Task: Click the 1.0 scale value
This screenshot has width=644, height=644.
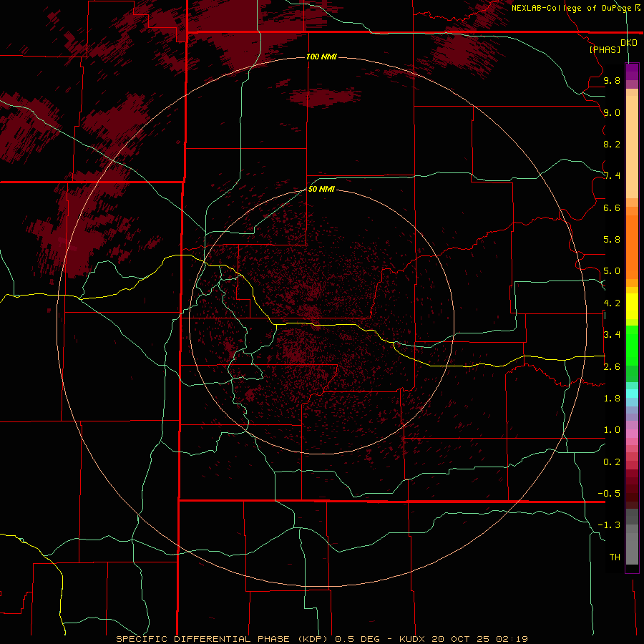Action: coord(612,430)
